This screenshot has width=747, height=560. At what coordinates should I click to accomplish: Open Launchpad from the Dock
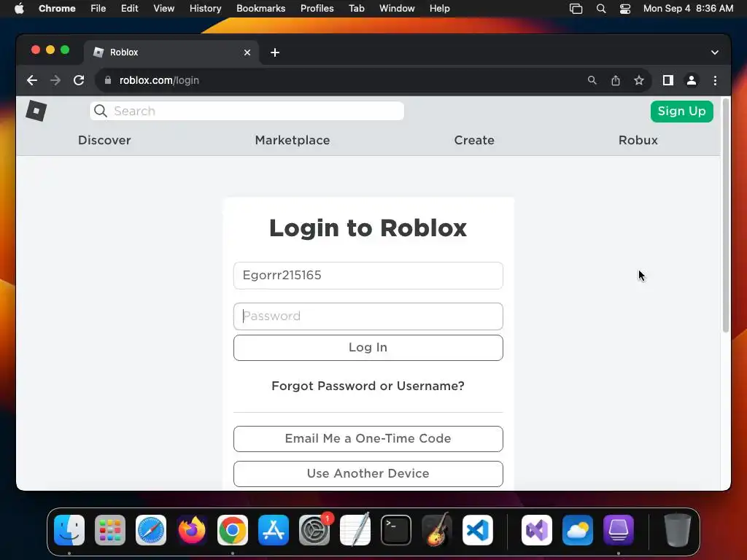point(110,530)
